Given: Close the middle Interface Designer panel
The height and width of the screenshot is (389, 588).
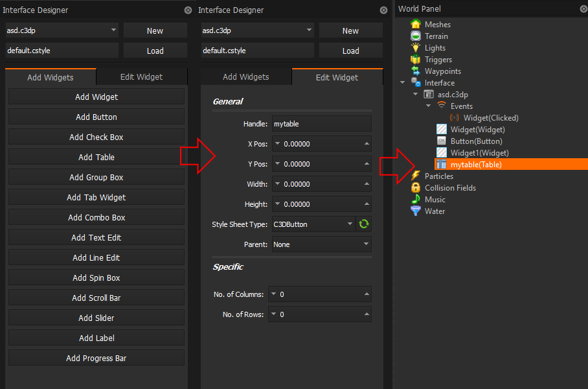Looking at the screenshot, I should pyautogui.click(x=383, y=10).
